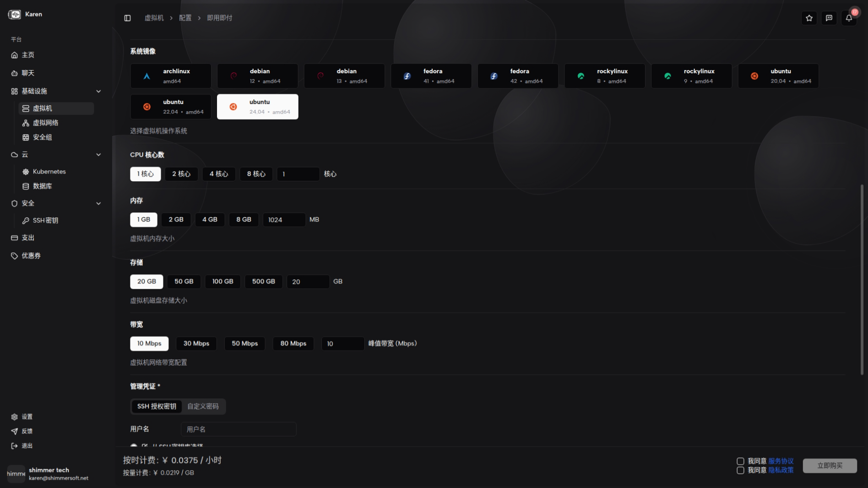This screenshot has width=868, height=488.
Task: Click the star favorites icon
Action: click(809, 18)
